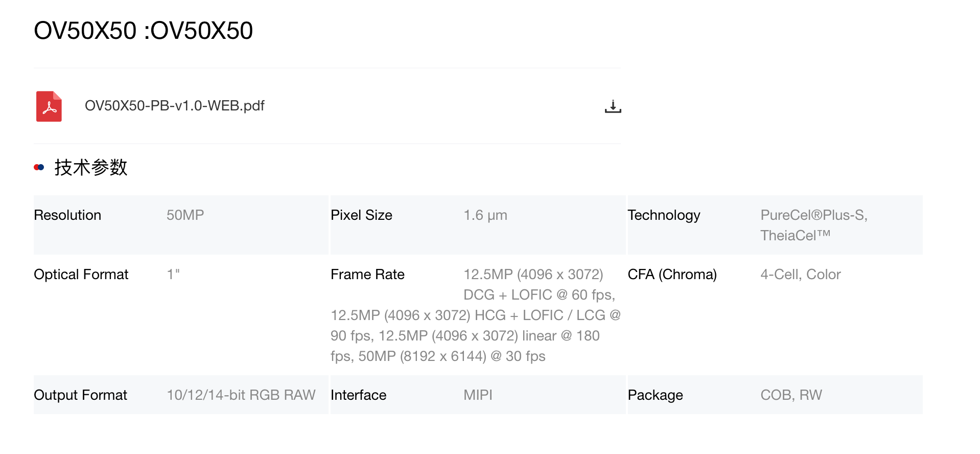This screenshot has width=980, height=454.
Task: Select the 1.6 µm pixel size value
Action: coord(485,215)
